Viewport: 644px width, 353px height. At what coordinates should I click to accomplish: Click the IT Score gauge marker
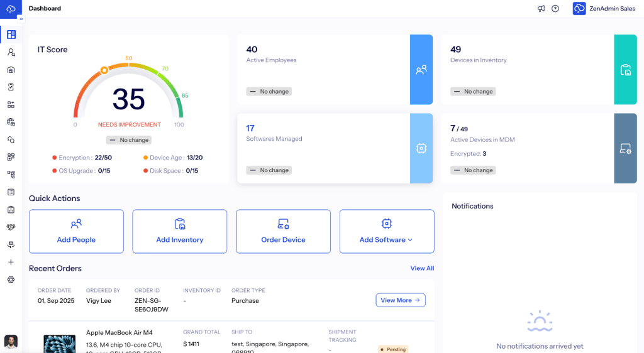[x=104, y=70]
